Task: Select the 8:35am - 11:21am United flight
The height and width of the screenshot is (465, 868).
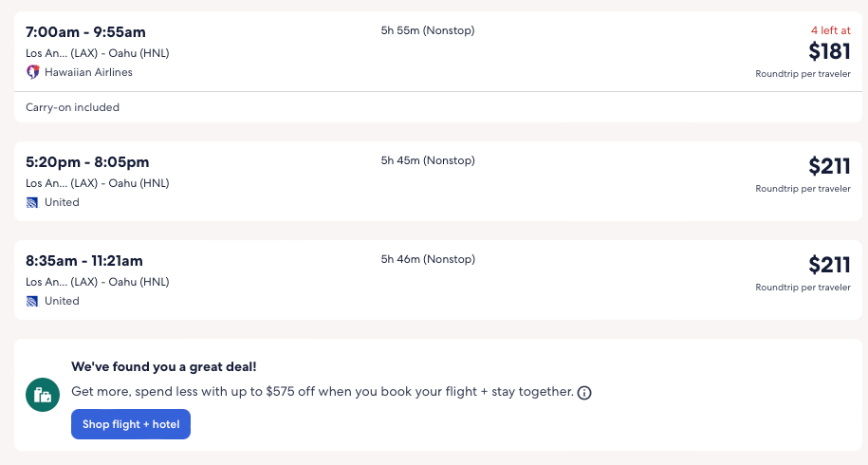Action: click(x=84, y=261)
